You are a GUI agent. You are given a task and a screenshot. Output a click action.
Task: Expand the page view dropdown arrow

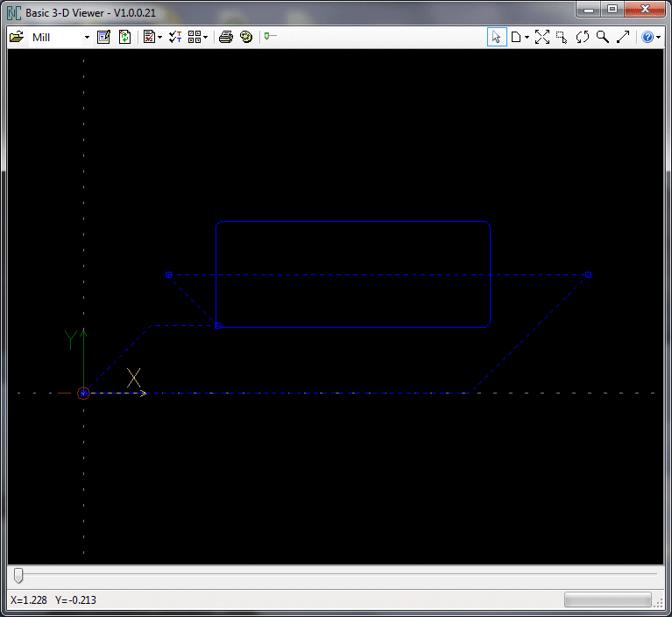[526, 38]
